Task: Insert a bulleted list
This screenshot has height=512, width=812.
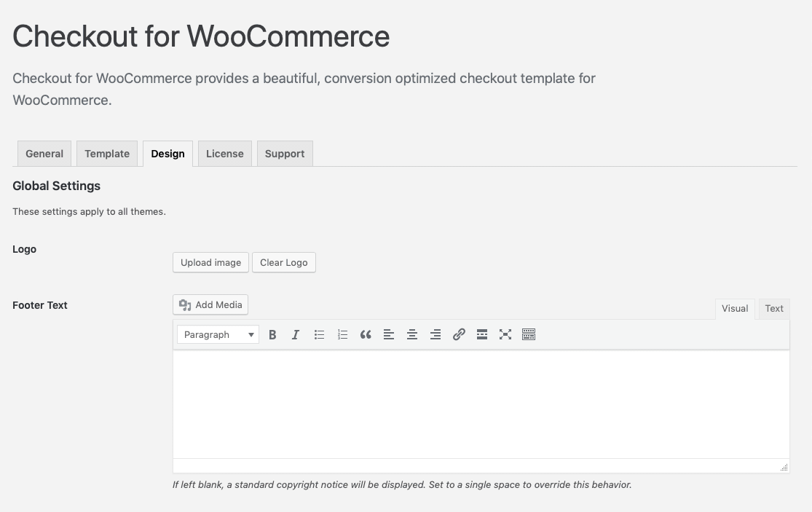Action: pyautogui.click(x=319, y=335)
